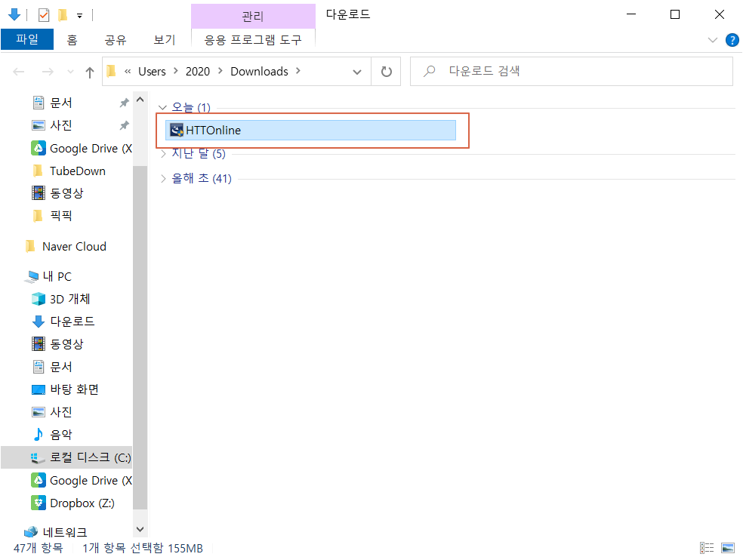Expand the 지난 달 (5) group
The height and width of the screenshot is (560, 743).
pos(163,153)
